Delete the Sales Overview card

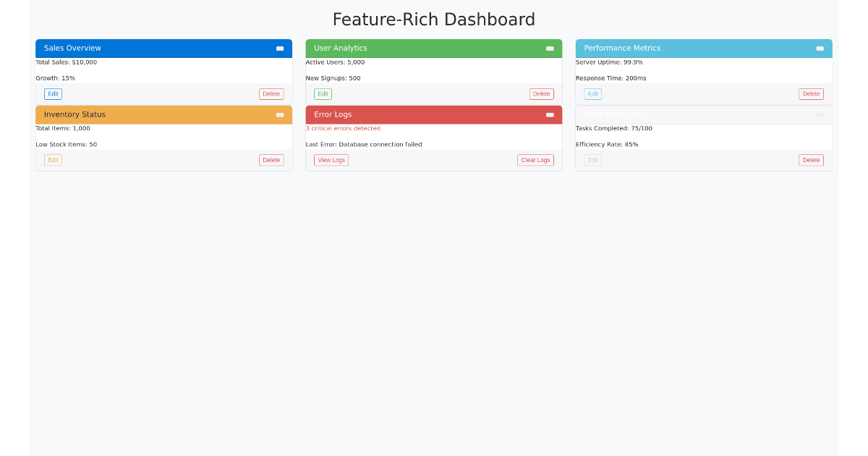tap(271, 94)
